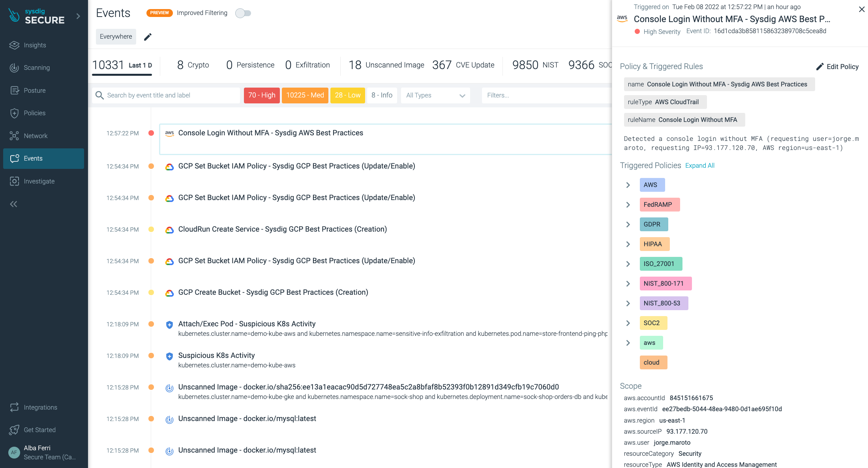Screen dimensions: 868x468
Task: Open the Scanning sidebar icon
Action: 14,68
